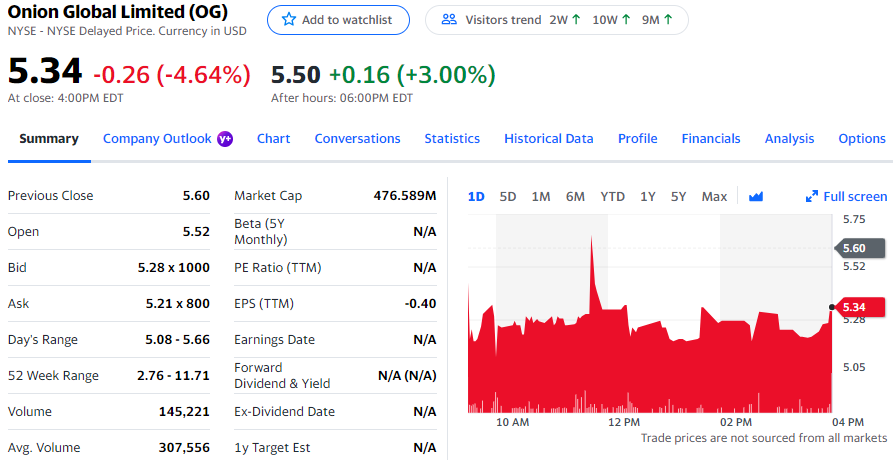The height and width of the screenshot is (460, 893).
Task: Switch to the Historical Data tab
Action: [548, 139]
